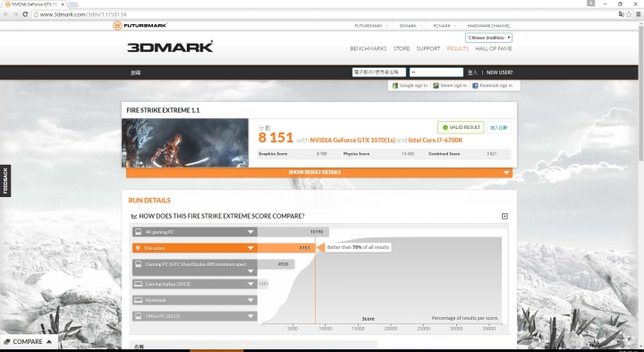Click the laptop icon on the Notebook row
This screenshot has width=644, height=352.
click(139, 300)
